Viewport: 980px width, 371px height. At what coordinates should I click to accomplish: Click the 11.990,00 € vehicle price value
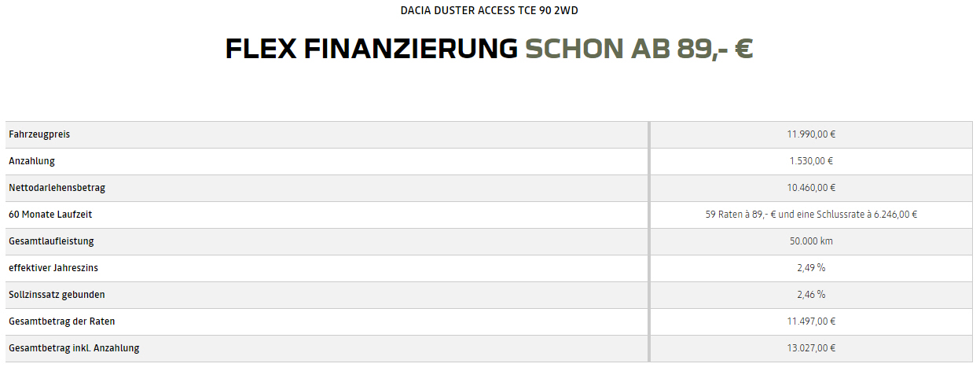[x=811, y=134]
